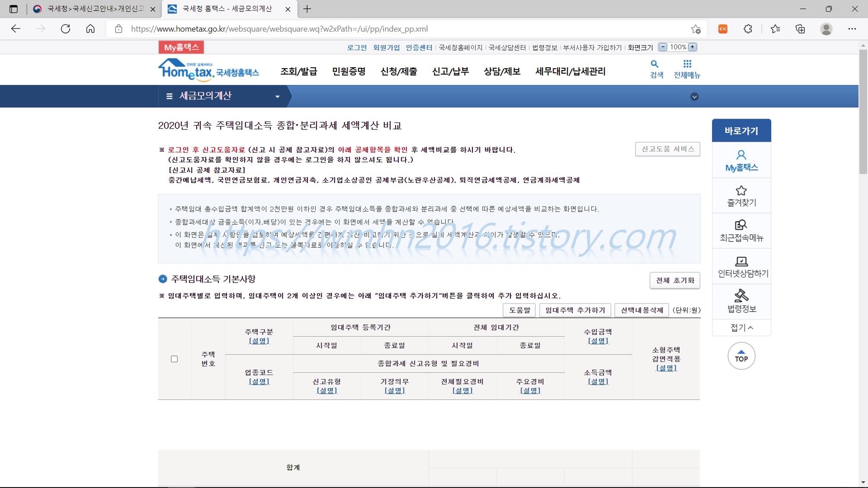Open browser settings three-dot menu
This screenshot has width=868, height=488.
[x=852, y=29]
